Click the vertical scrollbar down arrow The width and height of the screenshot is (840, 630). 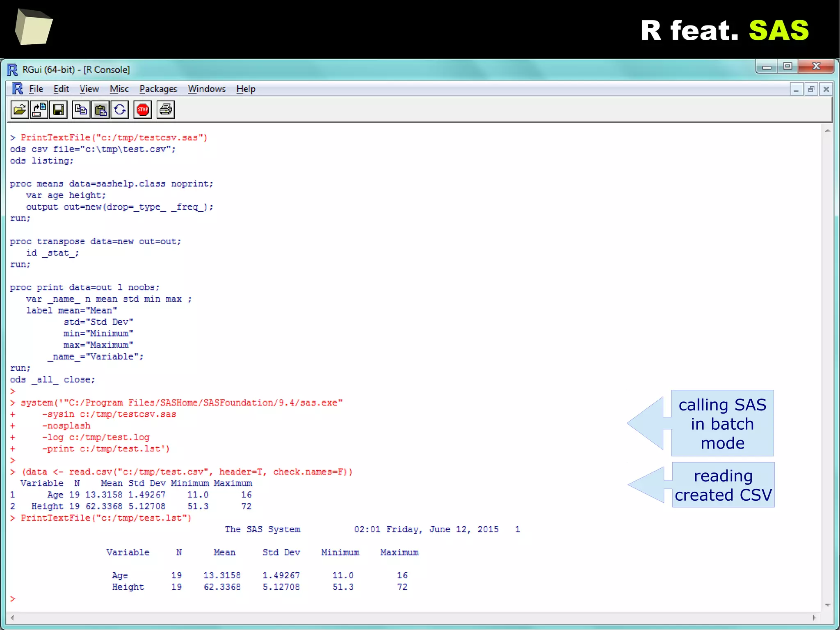coord(828,605)
